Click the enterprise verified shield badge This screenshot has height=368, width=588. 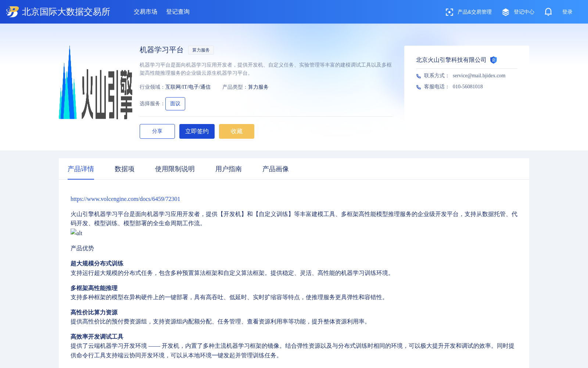494,60
